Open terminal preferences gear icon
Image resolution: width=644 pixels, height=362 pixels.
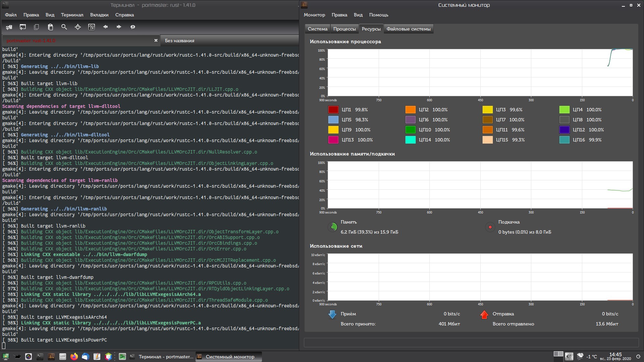(x=92, y=27)
